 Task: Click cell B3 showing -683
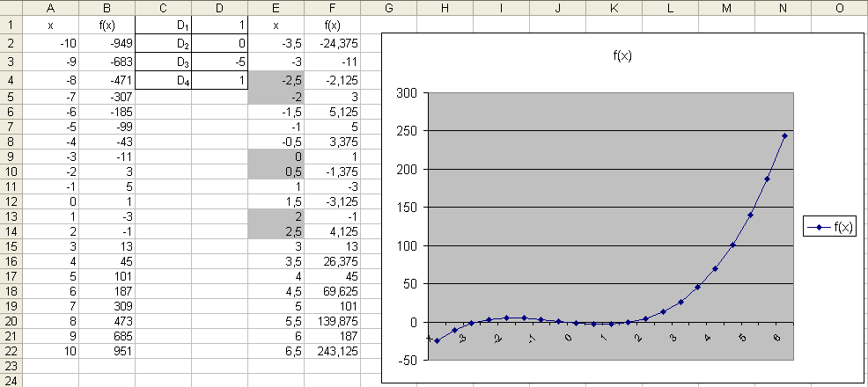click(x=107, y=62)
